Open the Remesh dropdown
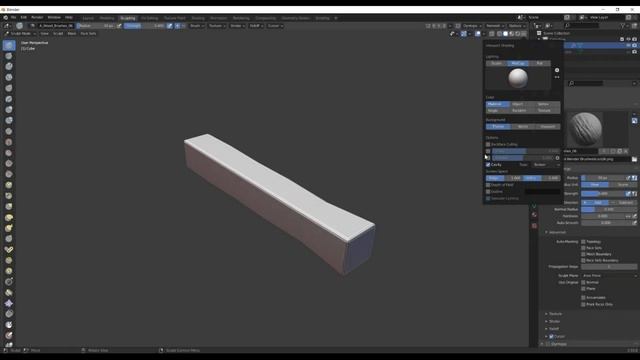The width and height of the screenshot is (640, 360). click(495, 26)
